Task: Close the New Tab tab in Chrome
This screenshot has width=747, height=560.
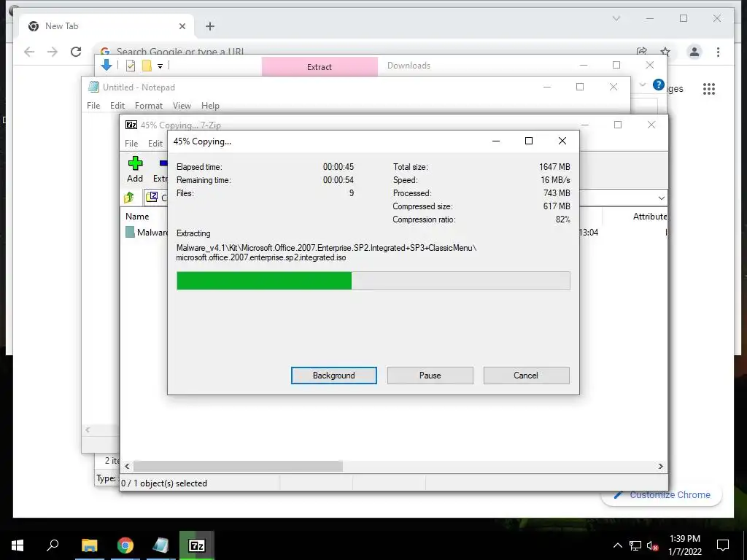Action: [182, 26]
